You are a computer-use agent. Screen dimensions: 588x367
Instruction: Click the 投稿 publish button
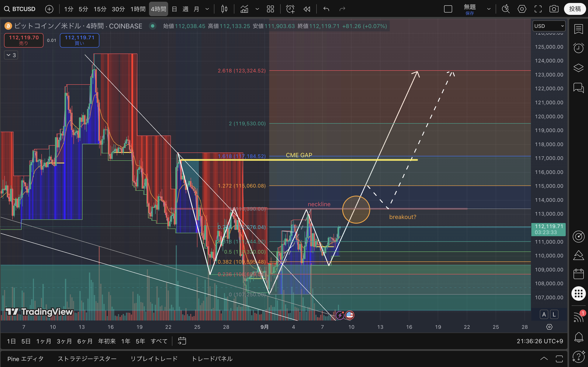click(x=575, y=9)
